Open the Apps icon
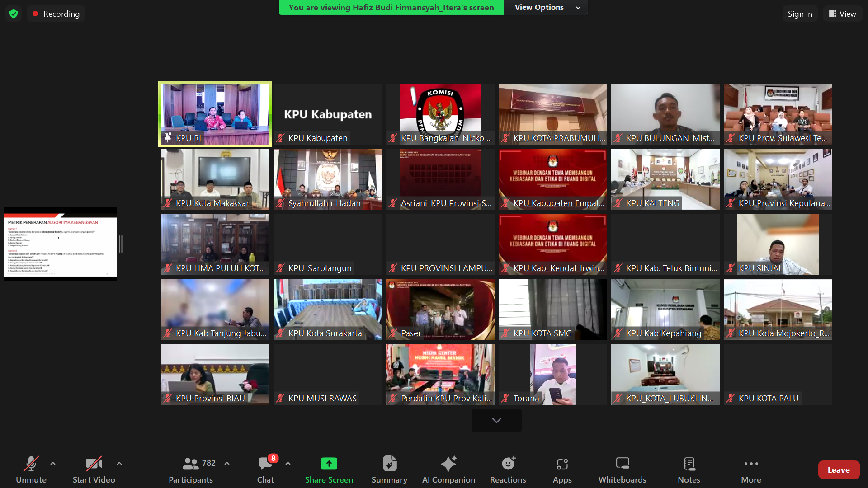 point(562,464)
